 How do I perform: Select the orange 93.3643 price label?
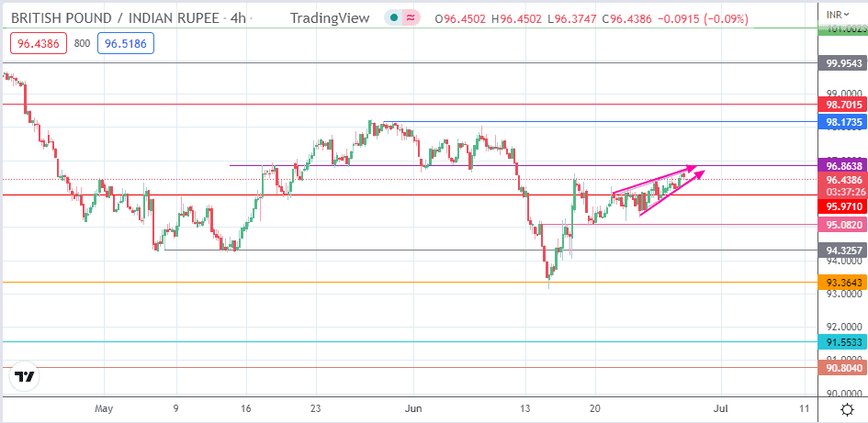point(840,283)
